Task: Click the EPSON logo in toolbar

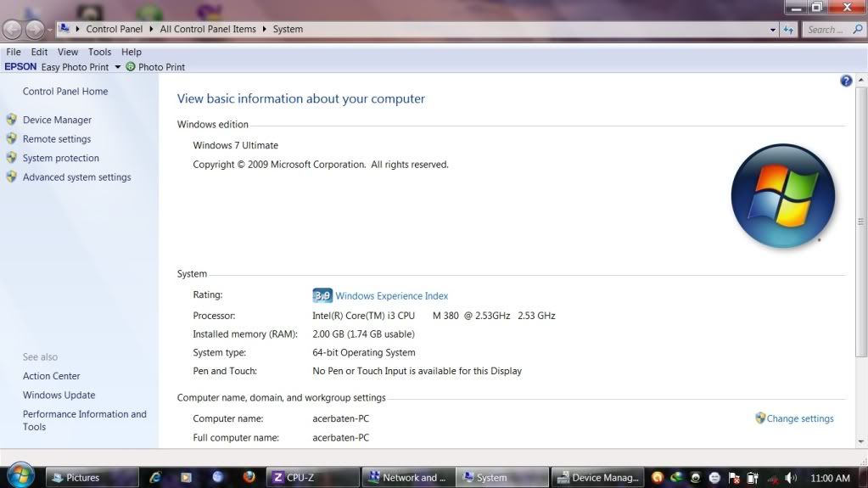Action: tap(20, 67)
